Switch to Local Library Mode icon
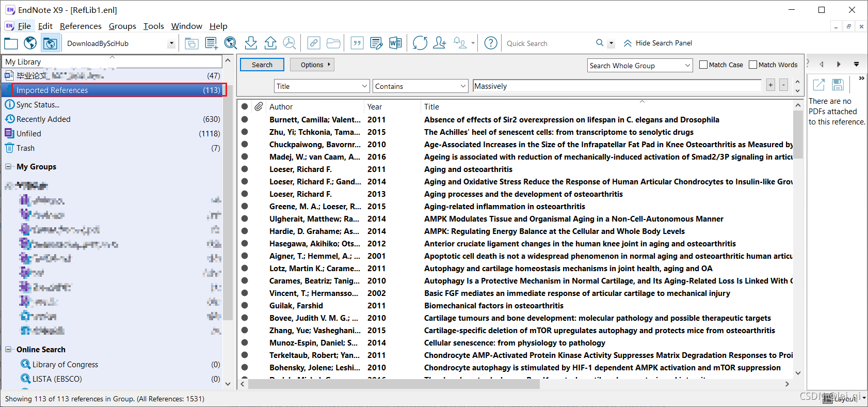This screenshot has height=407, width=868. (x=11, y=43)
